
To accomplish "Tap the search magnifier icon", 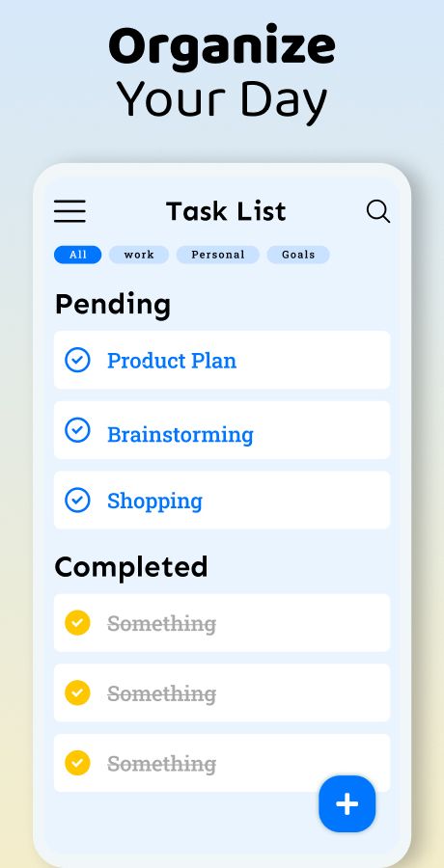I will pyautogui.click(x=378, y=211).
